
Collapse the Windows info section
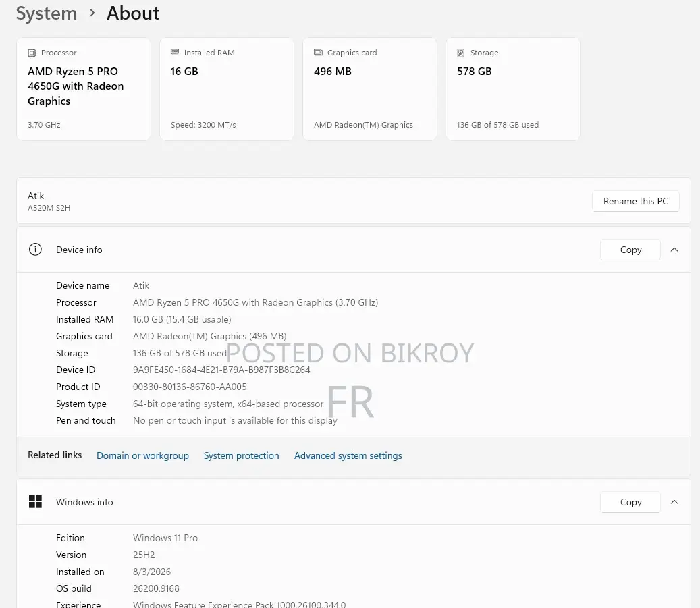pyautogui.click(x=674, y=502)
